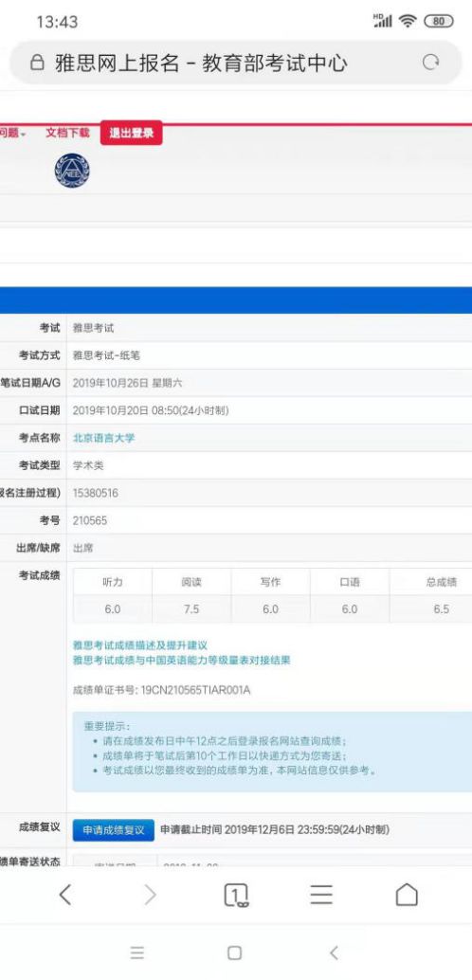472x980 pixels.
Task: Tap the NEEA logo emblem
Action: click(x=72, y=170)
